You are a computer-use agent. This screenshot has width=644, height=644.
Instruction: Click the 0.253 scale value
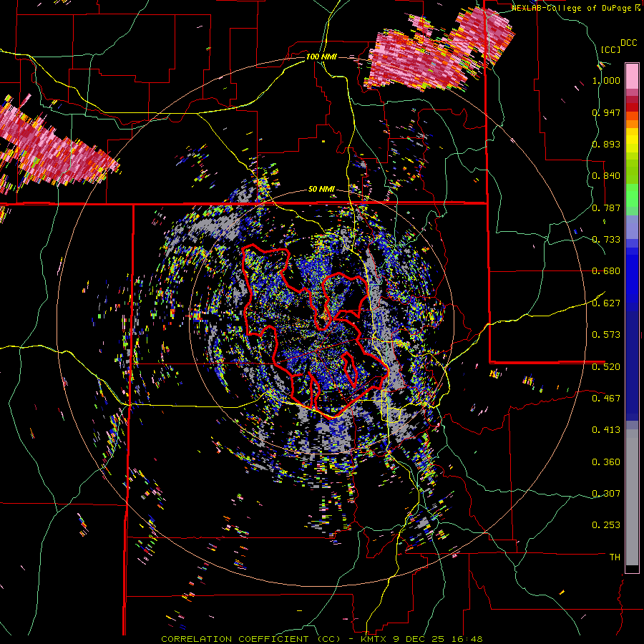point(606,525)
